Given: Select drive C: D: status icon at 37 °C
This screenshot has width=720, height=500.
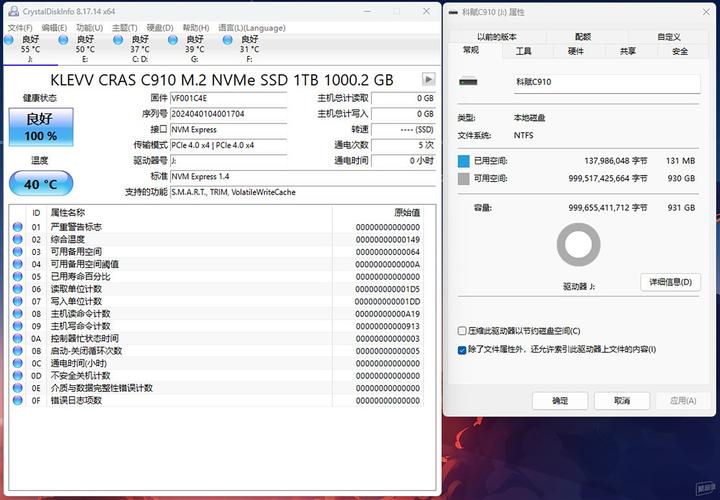Looking at the screenshot, I should (118, 40).
